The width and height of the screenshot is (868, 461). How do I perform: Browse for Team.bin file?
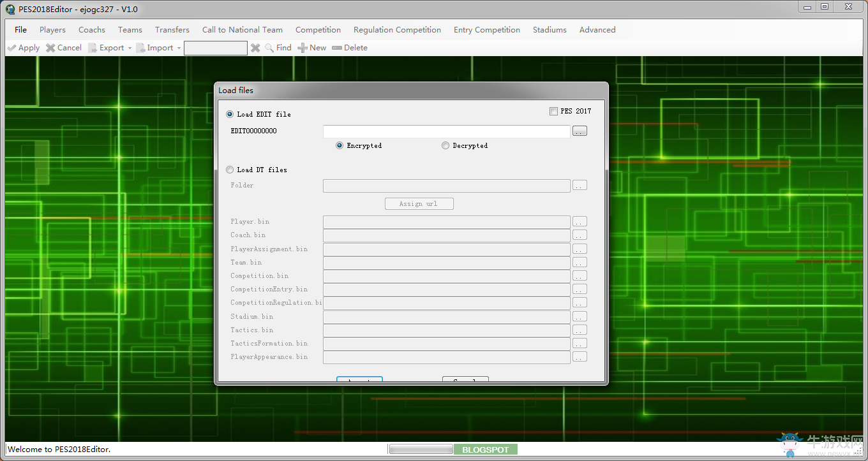[x=580, y=263]
